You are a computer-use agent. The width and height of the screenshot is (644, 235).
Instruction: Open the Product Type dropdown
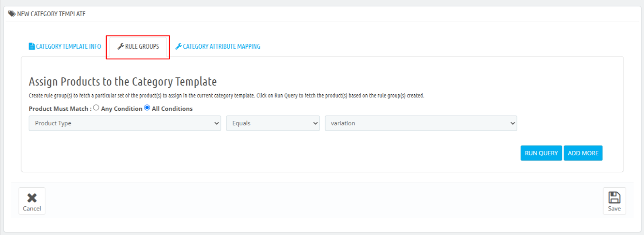click(x=124, y=123)
